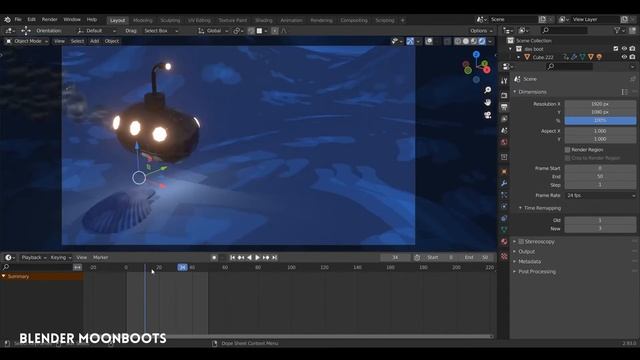Hide Cube.222 in viewport with eye icon
The height and width of the screenshot is (360, 640).
[x=624, y=58]
